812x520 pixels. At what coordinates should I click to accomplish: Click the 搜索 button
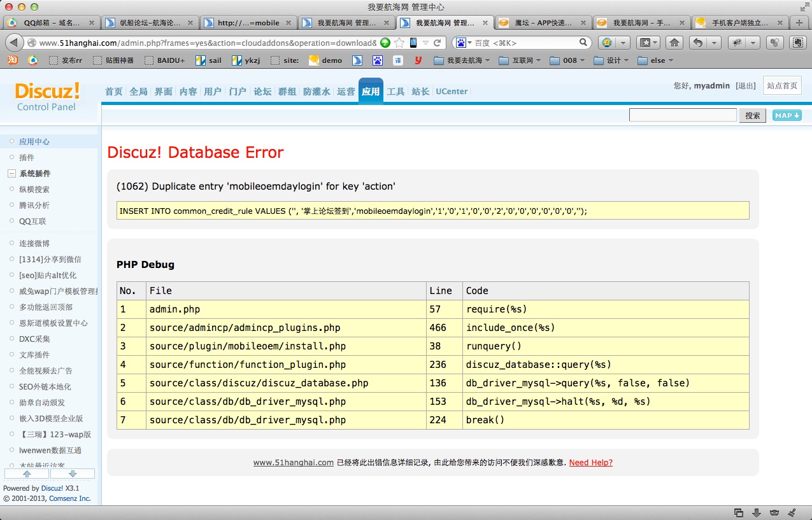coord(752,116)
